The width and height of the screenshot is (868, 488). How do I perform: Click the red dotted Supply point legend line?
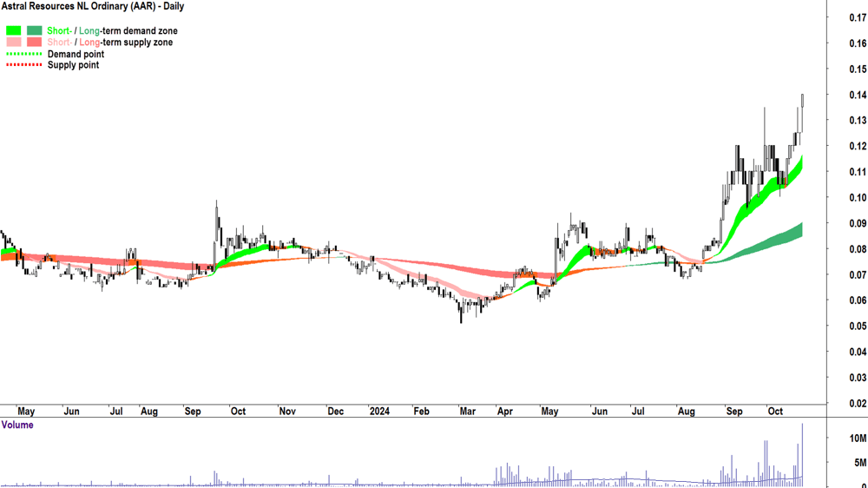(23, 65)
